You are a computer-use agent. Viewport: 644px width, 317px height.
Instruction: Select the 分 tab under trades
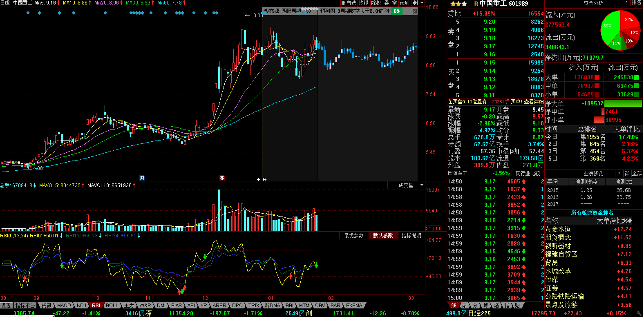click(x=475, y=306)
